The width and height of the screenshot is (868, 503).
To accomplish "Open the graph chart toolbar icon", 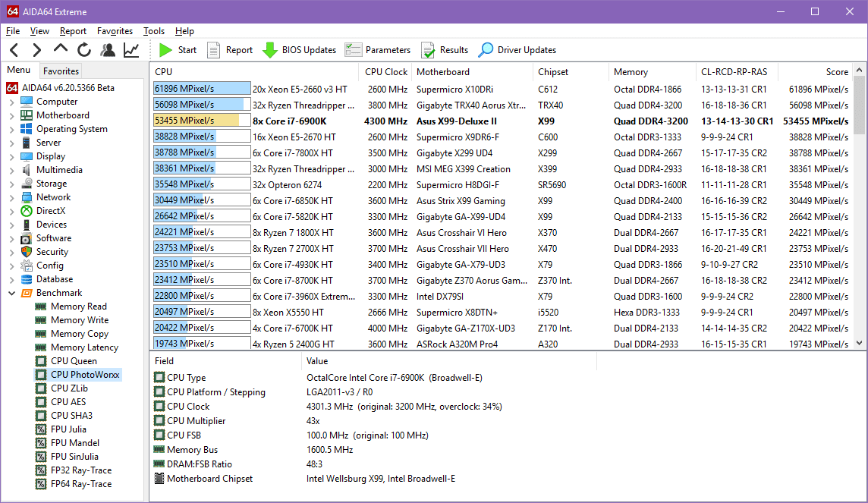I will (x=131, y=50).
